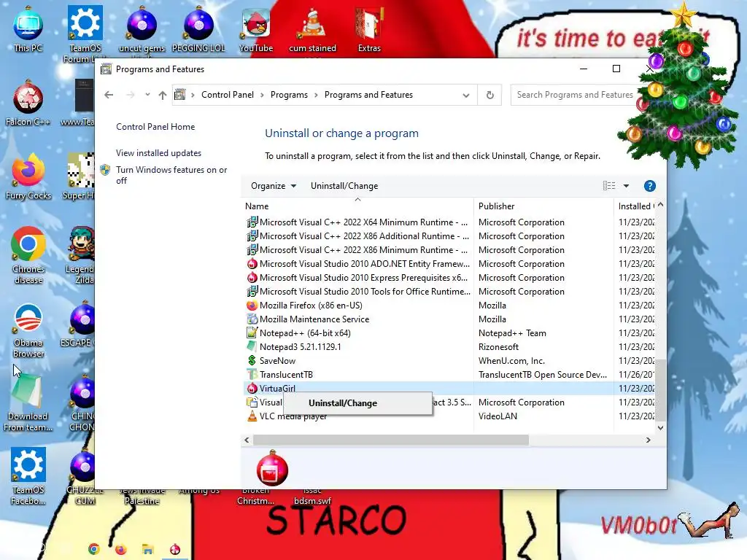
Task: Open Falcon C++ desktop shortcut
Action: coord(28,103)
